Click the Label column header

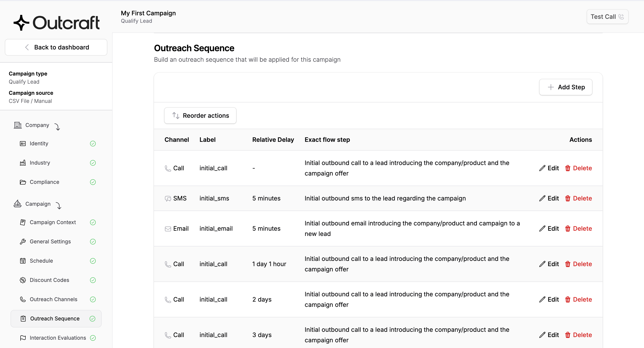[207, 140]
